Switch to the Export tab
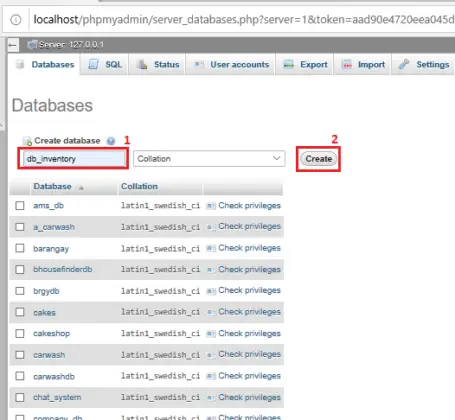This screenshot has height=420, width=455. click(x=305, y=64)
